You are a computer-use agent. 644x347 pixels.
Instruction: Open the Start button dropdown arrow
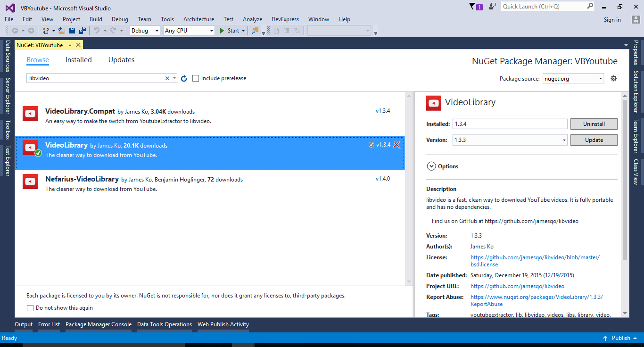(x=243, y=31)
